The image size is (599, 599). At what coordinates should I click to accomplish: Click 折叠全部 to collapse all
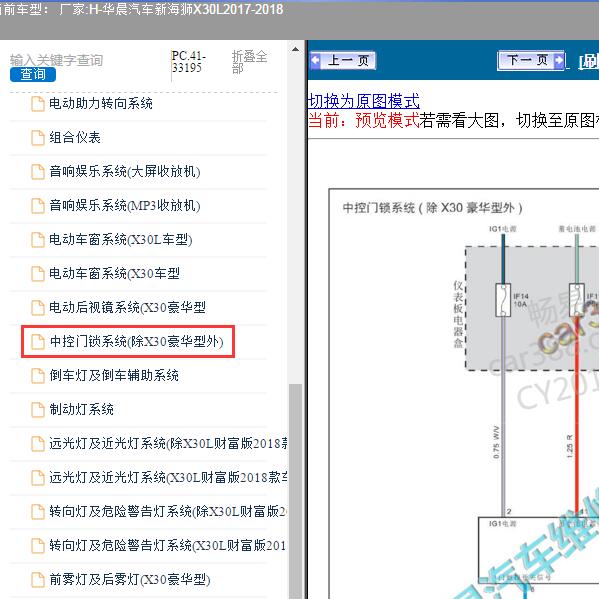(249, 62)
